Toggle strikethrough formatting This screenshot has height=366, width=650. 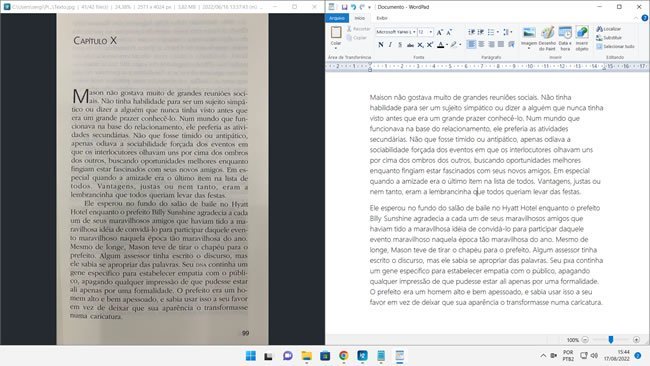point(410,44)
